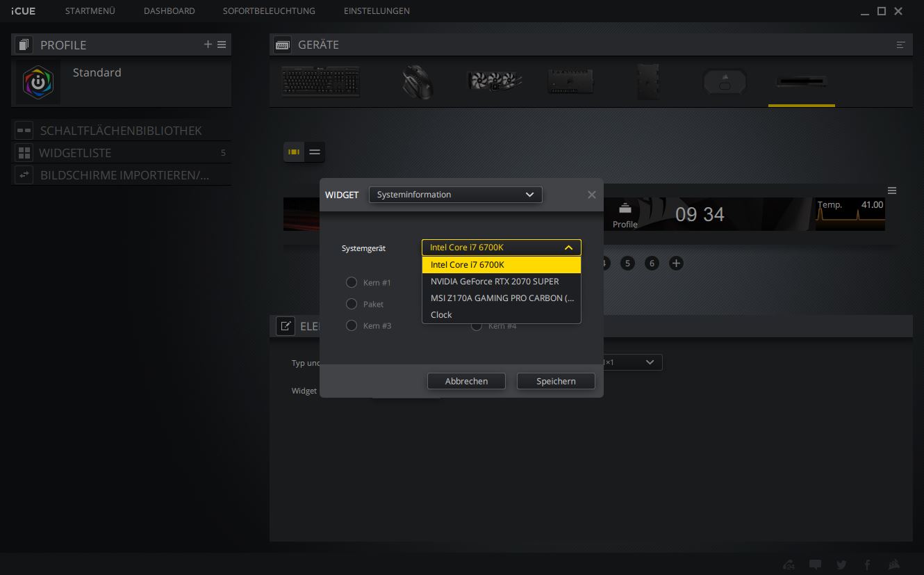Click the Abbrechen button

tap(466, 381)
